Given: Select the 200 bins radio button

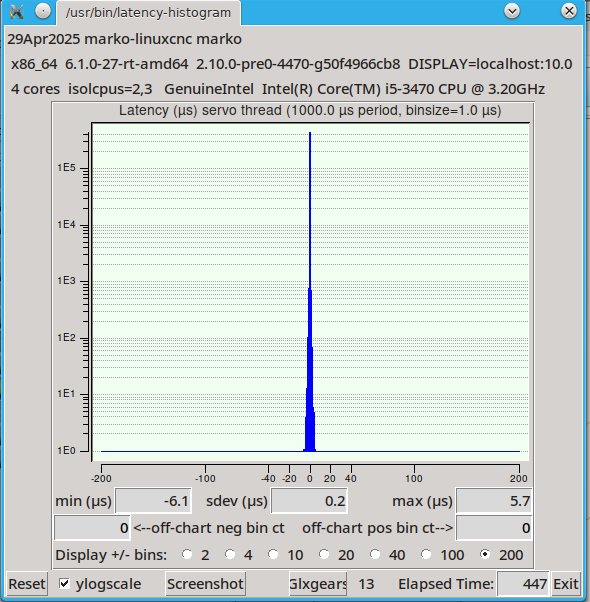Looking at the screenshot, I should click(x=485, y=554).
